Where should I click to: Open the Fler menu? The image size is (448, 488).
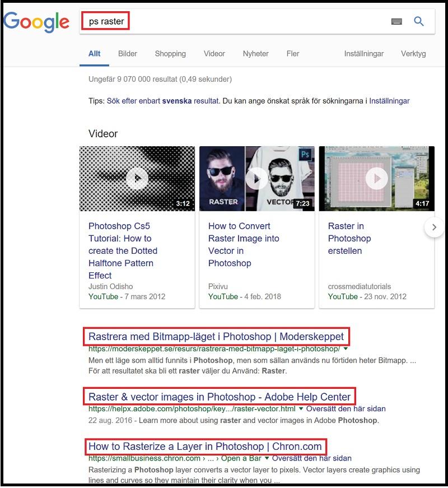[293, 54]
